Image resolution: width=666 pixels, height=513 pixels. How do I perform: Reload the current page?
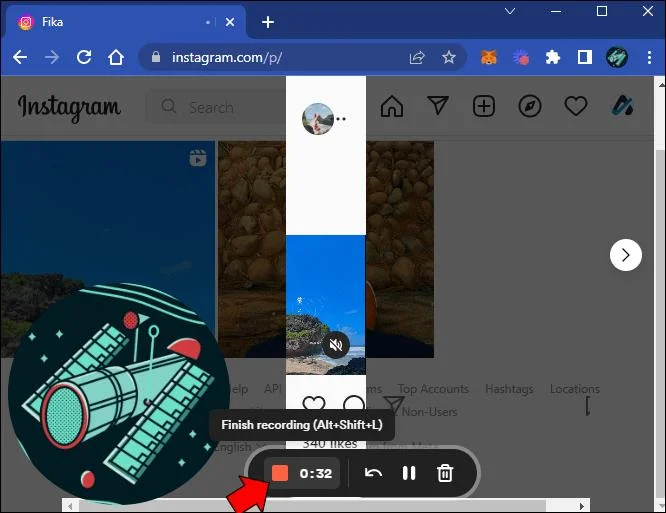(84, 57)
